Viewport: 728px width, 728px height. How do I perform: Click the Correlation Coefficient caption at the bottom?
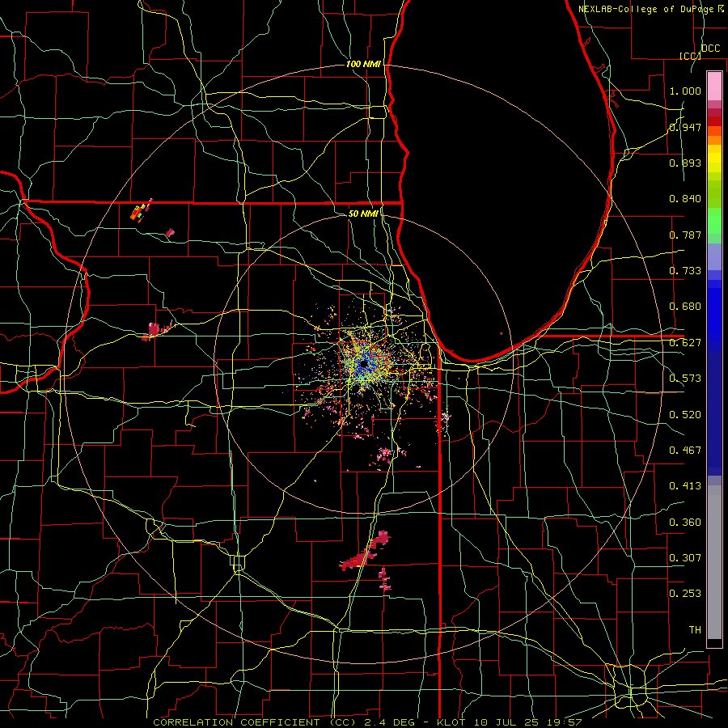pyautogui.click(x=366, y=722)
